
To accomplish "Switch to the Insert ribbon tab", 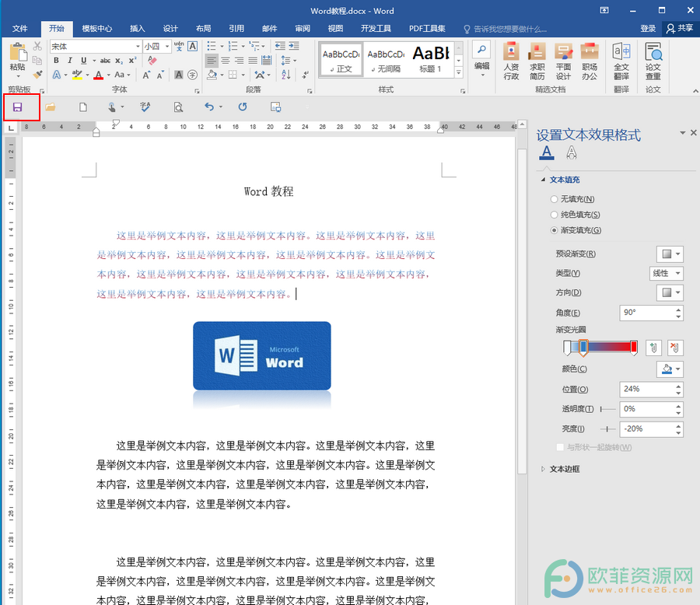I will pyautogui.click(x=138, y=29).
